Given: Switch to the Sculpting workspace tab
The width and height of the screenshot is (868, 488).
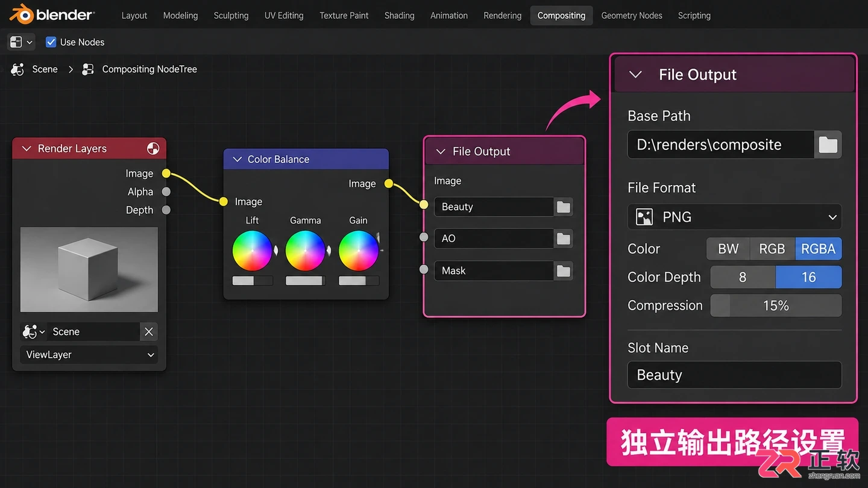Looking at the screenshot, I should (231, 15).
